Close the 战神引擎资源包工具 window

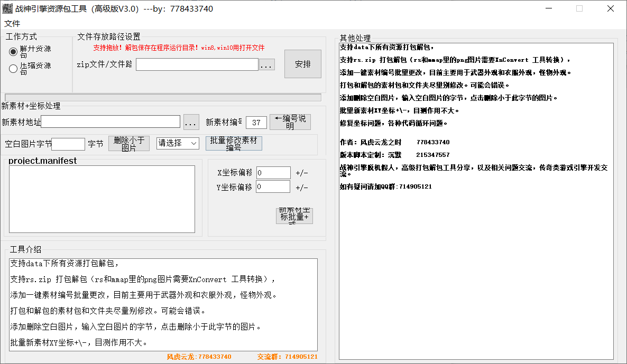click(x=610, y=8)
